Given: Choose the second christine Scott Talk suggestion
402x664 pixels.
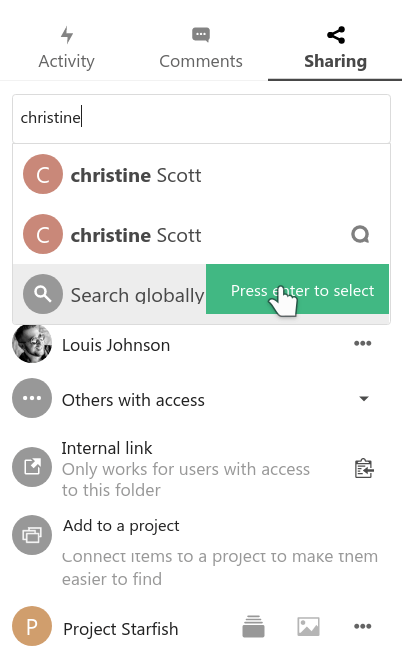Looking at the screenshot, I should point(201,234).
